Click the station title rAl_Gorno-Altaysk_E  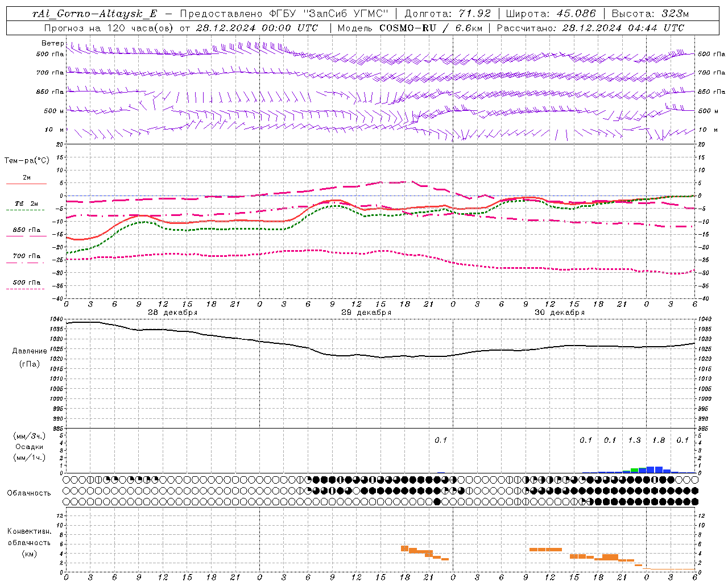coord(94,14)
